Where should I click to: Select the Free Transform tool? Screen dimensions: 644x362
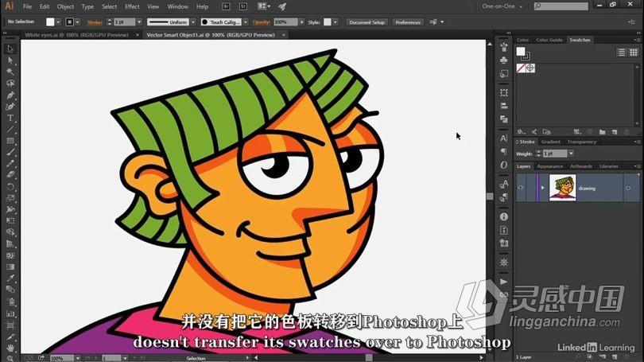pos(10,221)
